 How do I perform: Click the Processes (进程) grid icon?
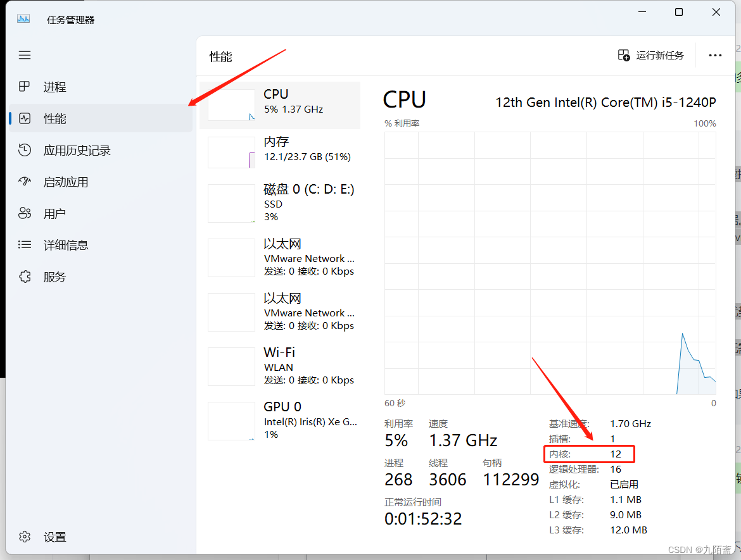pyautogui.click(x=24, y=87)
